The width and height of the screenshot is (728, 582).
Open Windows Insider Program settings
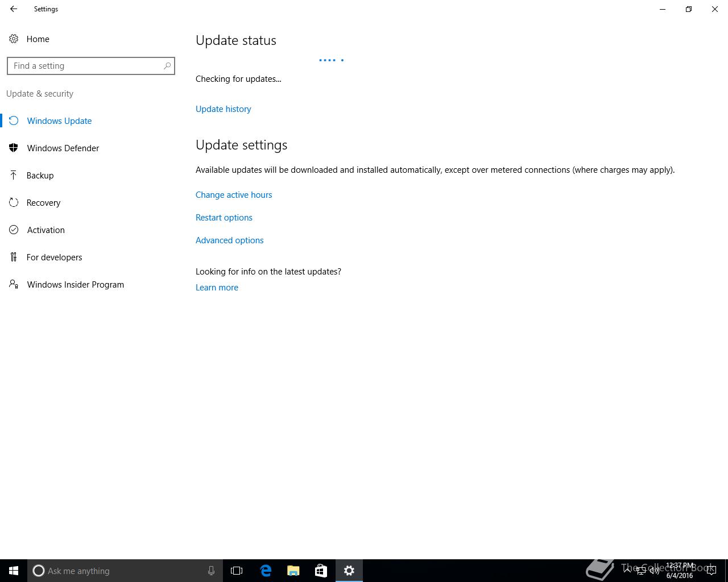(x=75, y=285)
